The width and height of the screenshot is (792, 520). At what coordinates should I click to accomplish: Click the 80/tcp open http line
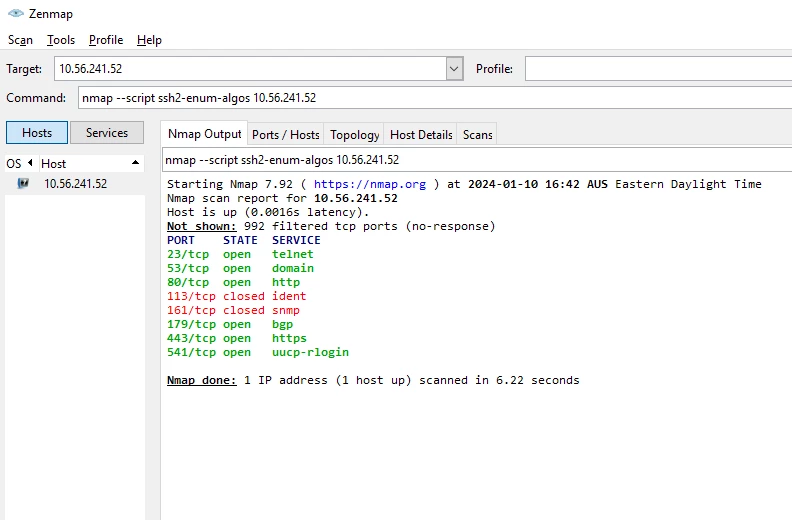[233, 282]
